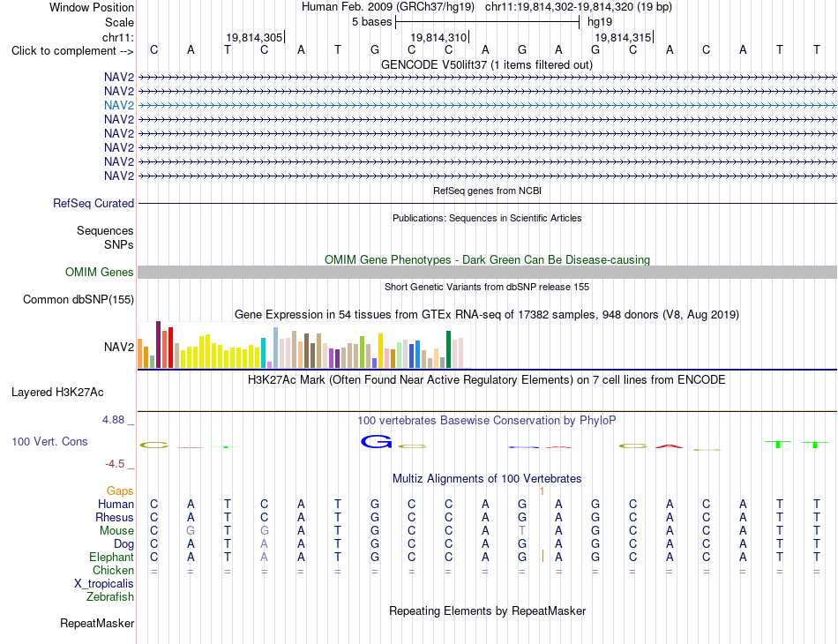
Task: Click the large blue G in PhyloP track
Action: [377, 442]
